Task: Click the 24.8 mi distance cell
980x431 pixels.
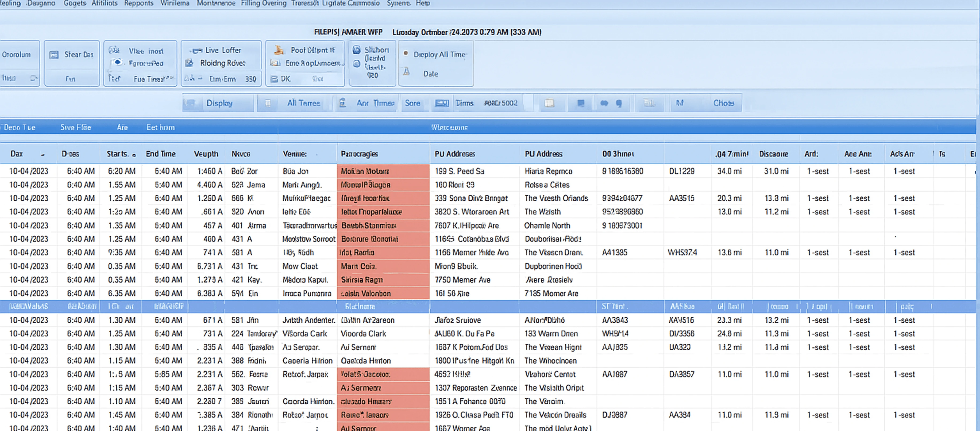Action: [729, 334]
